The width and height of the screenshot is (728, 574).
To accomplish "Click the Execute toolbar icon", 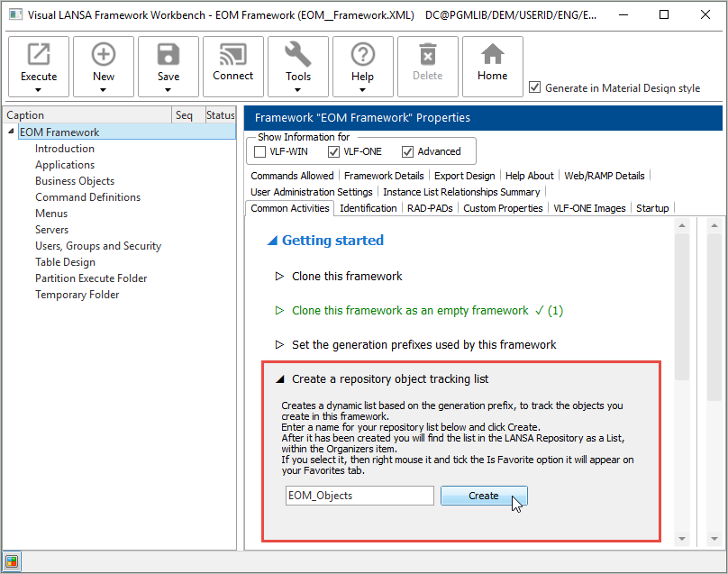I will click(39, 54).
